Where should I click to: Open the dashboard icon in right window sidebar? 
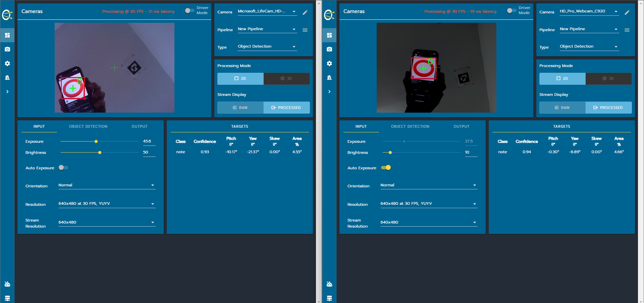(329, 35)
